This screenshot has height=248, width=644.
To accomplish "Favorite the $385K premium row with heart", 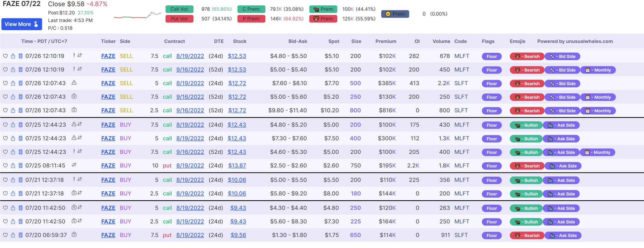I will tap(5, 83).
